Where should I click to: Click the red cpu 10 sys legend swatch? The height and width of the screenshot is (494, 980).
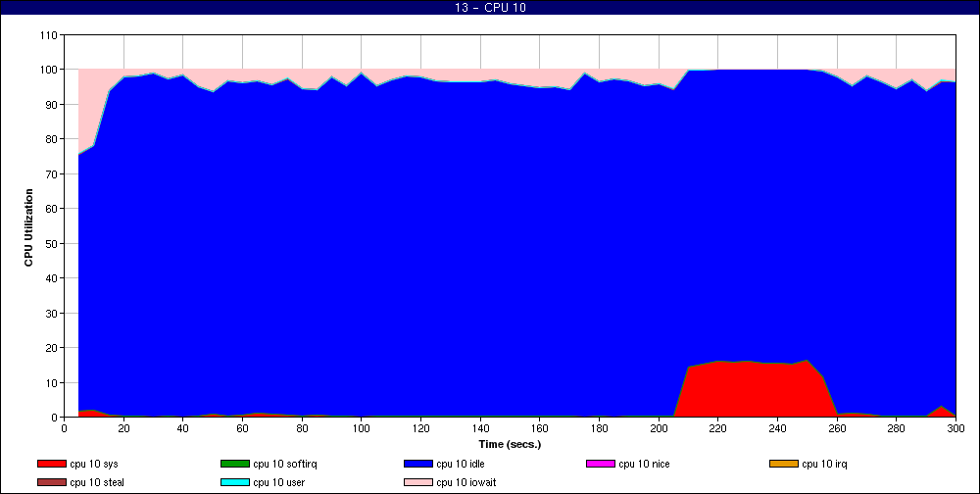point(51,464)
